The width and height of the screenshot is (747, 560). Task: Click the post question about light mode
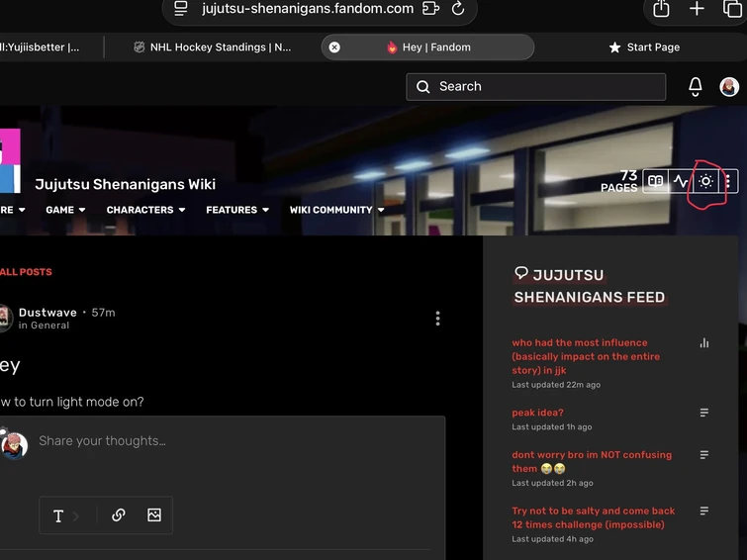point(71,402)
